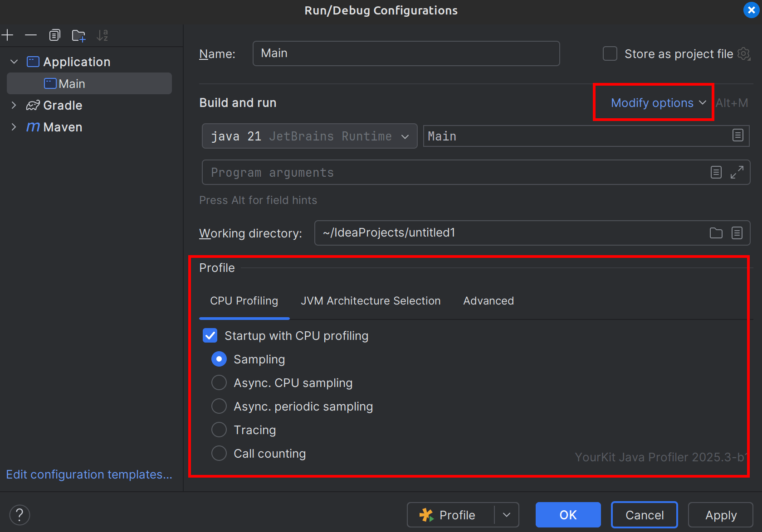
Task: Copy the selected configuration
Action: 54,35
